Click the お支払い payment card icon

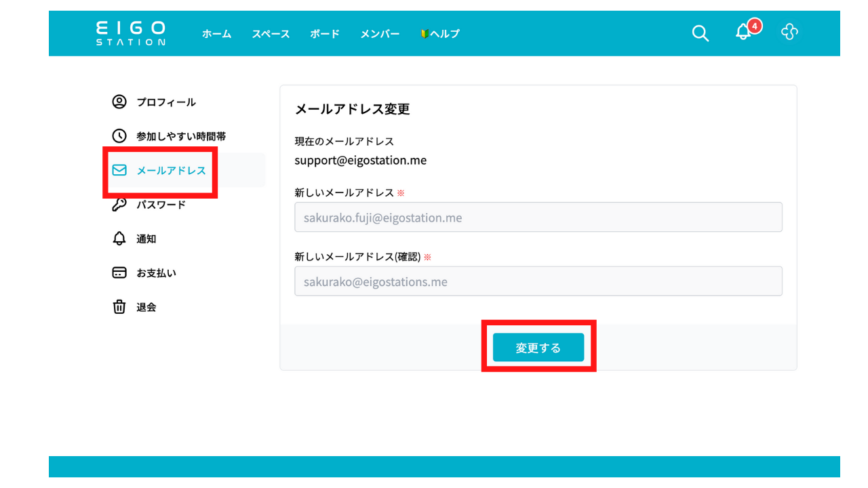coord(120,272)
